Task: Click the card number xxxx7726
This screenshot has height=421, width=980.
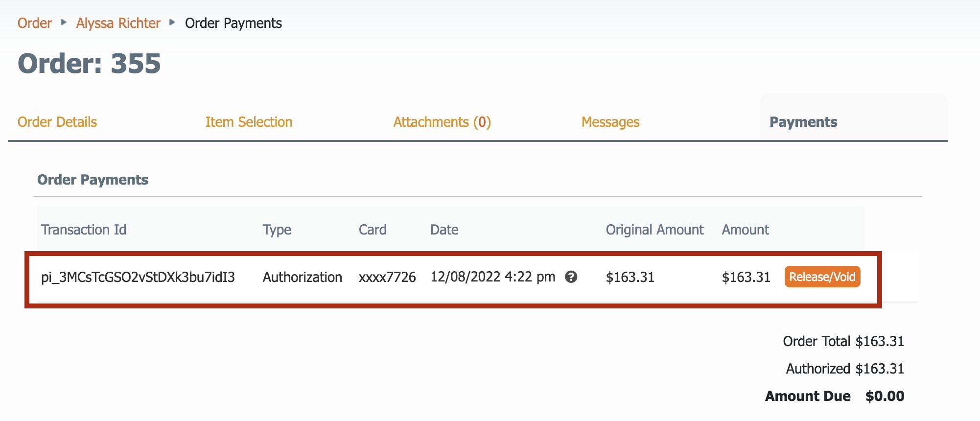Action: 387,277
